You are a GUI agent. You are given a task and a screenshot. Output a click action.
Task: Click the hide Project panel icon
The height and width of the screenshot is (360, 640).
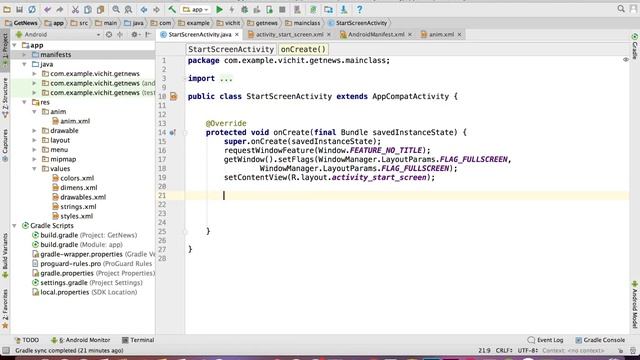148,35
